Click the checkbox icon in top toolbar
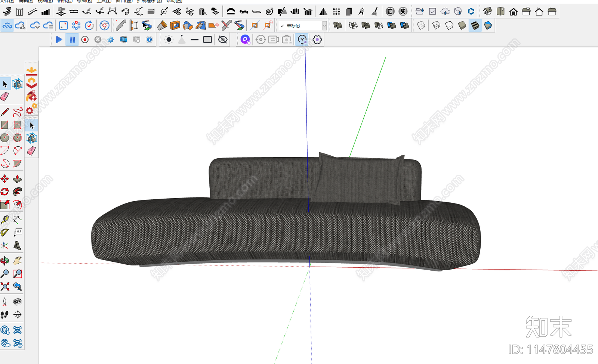Screen dimensions: 598x364 (432, 12)
